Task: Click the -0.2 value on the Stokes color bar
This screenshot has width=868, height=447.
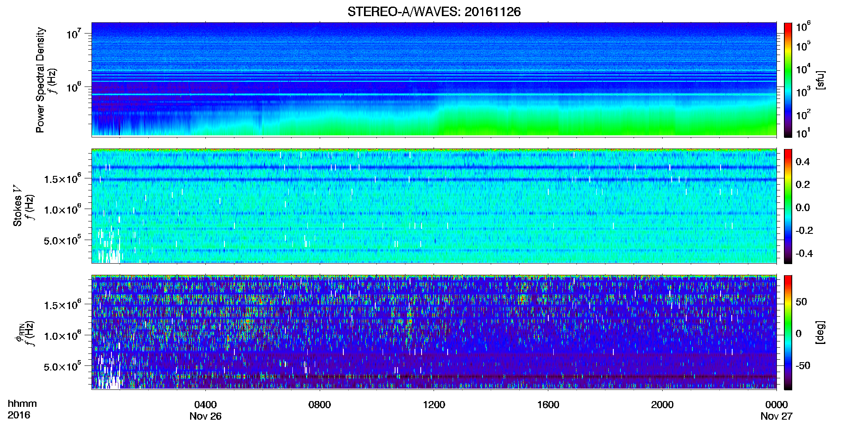Action: 804,230
